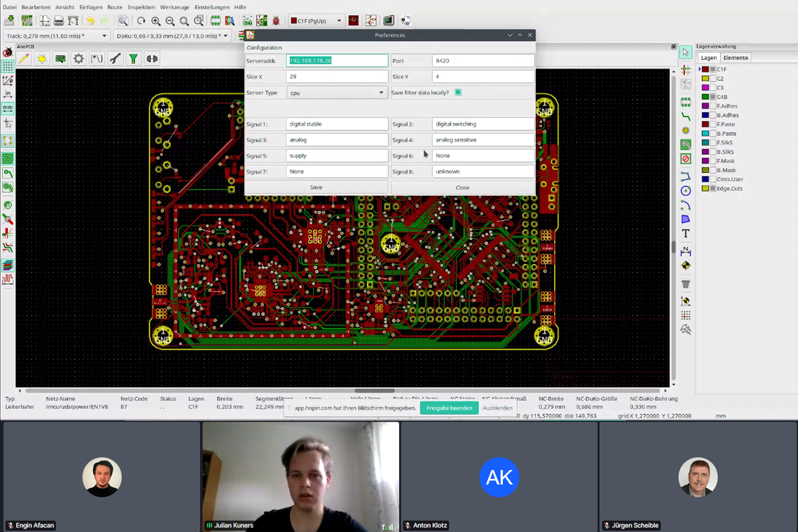Click the Port input field
This screenshot has width=798, height=532.
point(483,61)
